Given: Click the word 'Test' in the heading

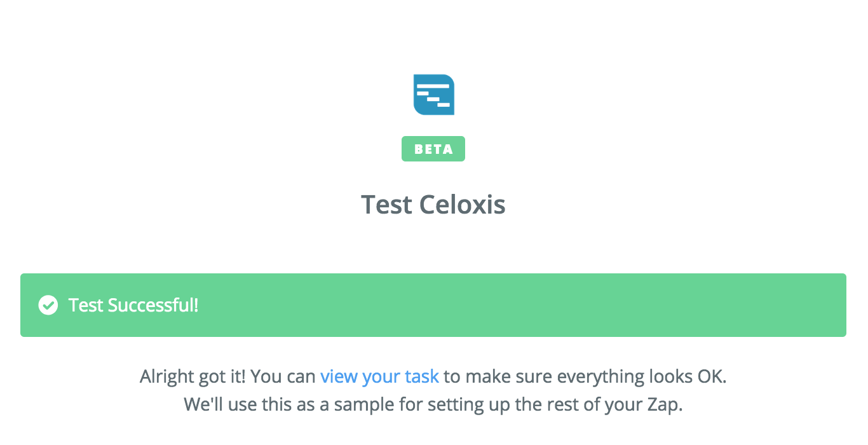Looking at the screenshot, I should tap(386, 205).
